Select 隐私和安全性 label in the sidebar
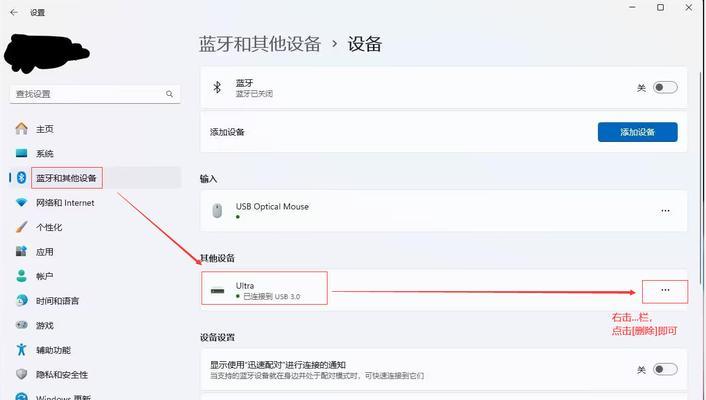Screen dimensions: 706x400 pyautogui.click(x=62, y=374)
